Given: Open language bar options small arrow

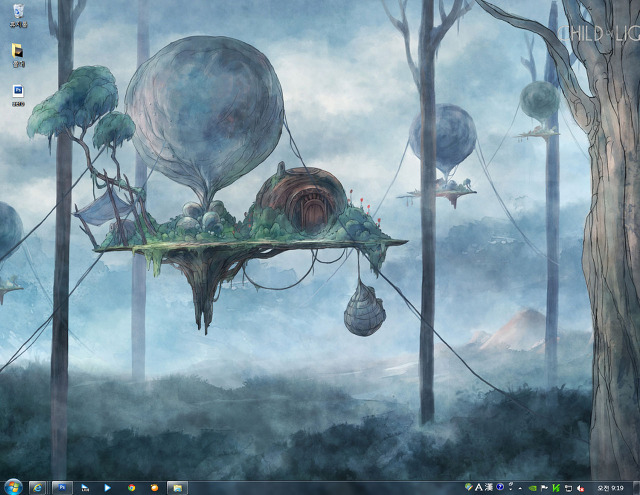Looking at the screenshot, I should click(511, 487).
